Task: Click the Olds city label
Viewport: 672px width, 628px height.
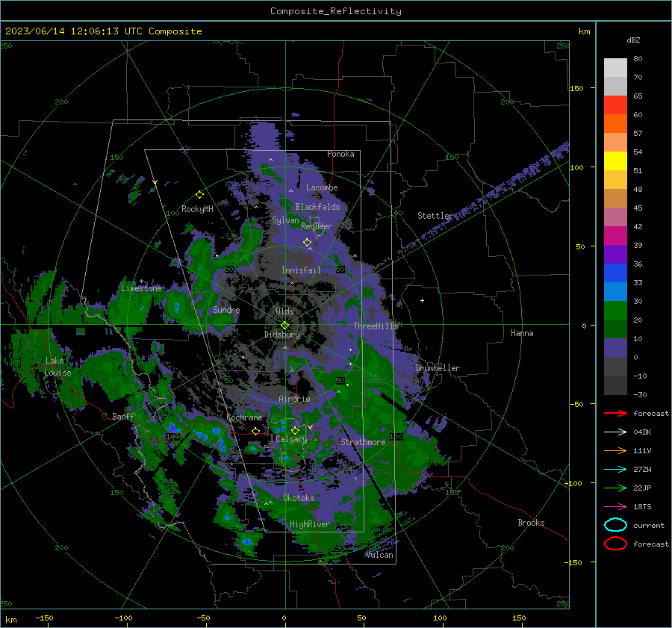Action: click(284, 311)
